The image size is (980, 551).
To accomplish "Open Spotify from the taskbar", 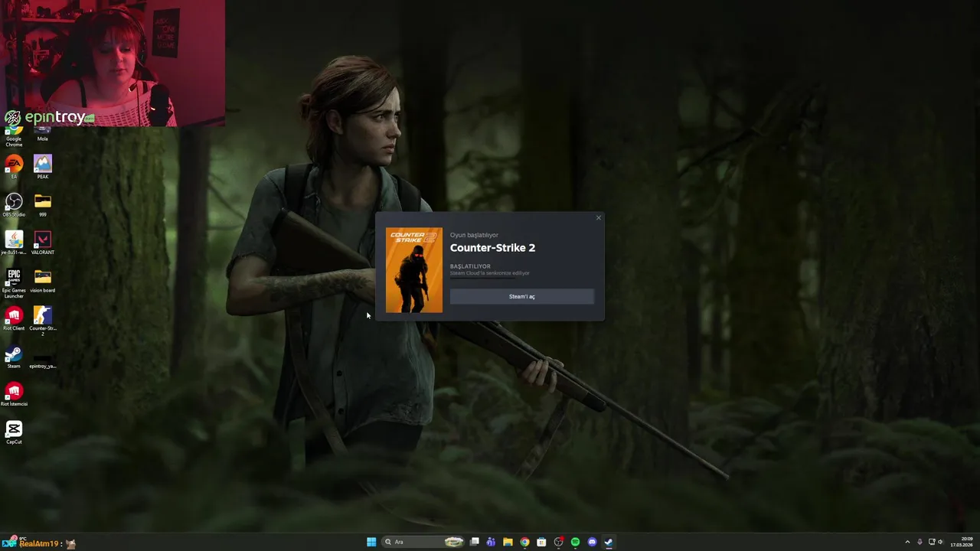I will click(x=575, y=542).
